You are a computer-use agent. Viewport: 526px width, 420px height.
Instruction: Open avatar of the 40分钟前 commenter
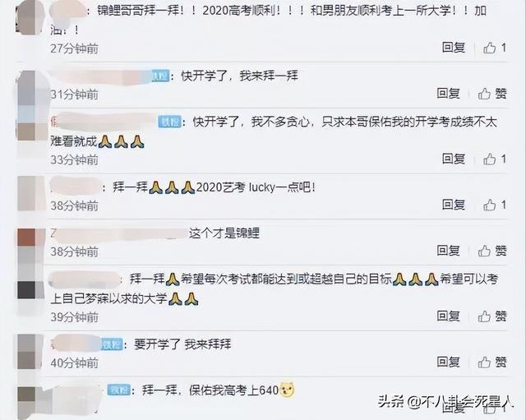coord(30,352)
